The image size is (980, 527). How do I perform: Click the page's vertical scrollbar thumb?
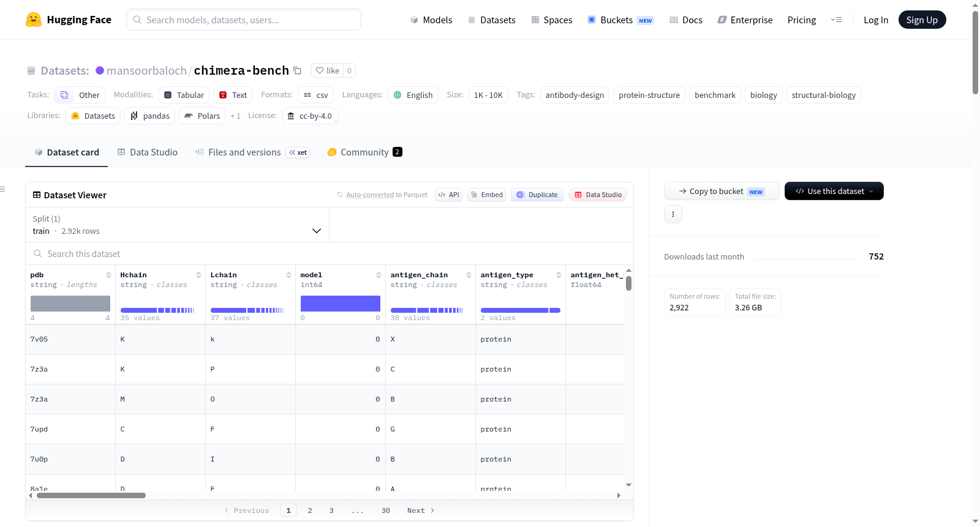[975, 52]
